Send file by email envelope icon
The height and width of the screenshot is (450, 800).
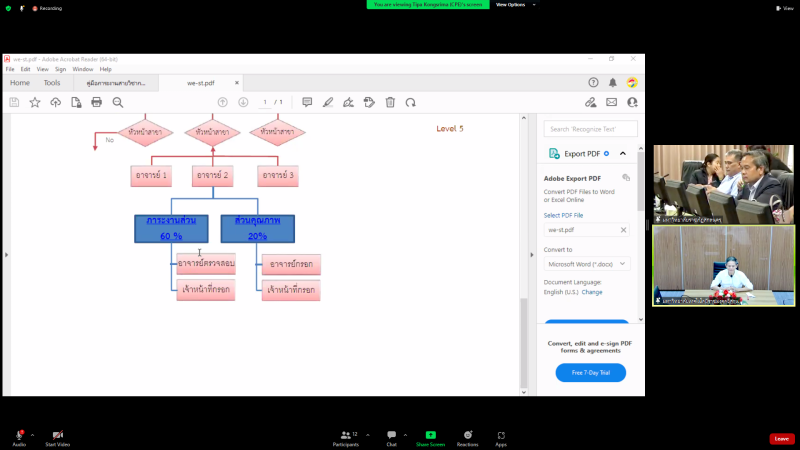click(611, 102)
